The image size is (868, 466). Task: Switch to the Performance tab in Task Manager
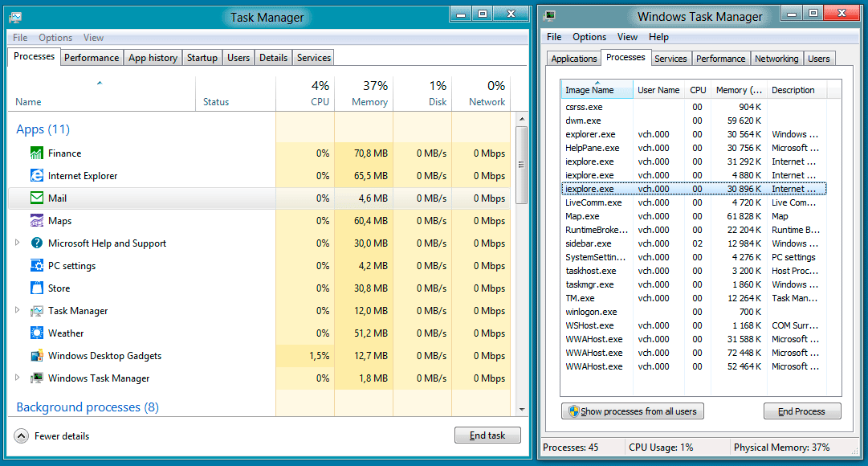(92, 58)
